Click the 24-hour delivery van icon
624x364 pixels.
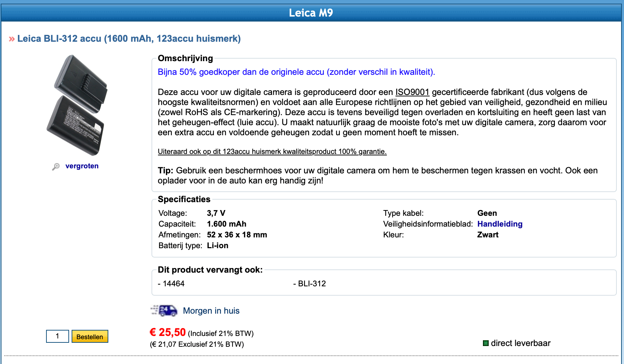[x=164, y=310]
